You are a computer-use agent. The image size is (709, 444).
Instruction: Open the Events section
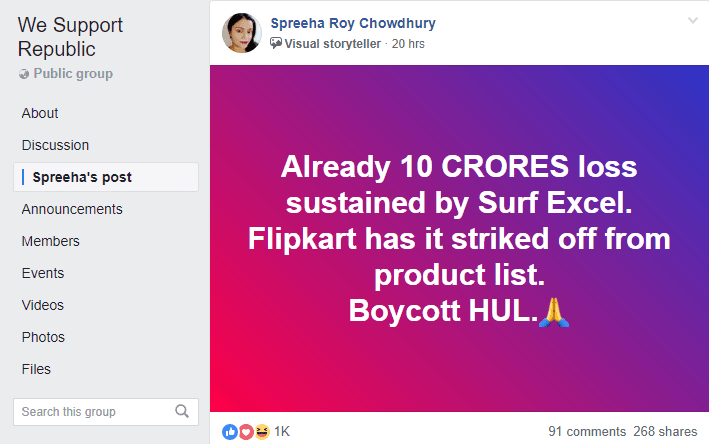pos(43,273)
